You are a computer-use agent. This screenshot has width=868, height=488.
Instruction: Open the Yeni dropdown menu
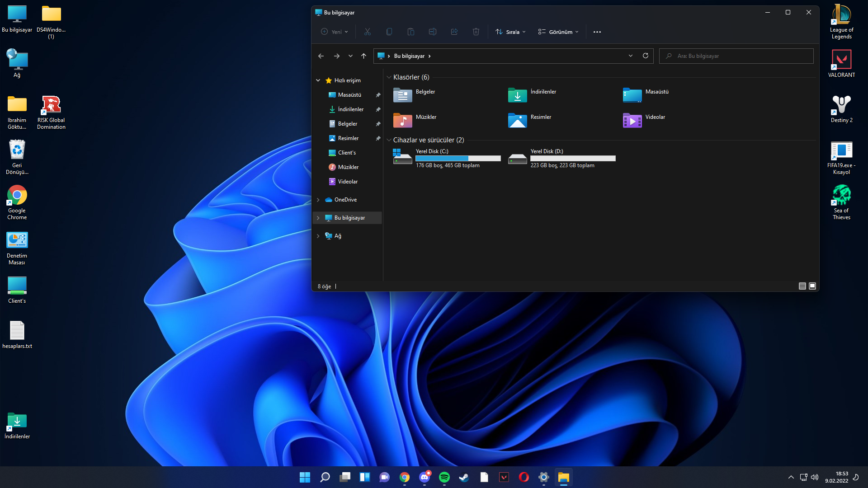pos(335,32)
